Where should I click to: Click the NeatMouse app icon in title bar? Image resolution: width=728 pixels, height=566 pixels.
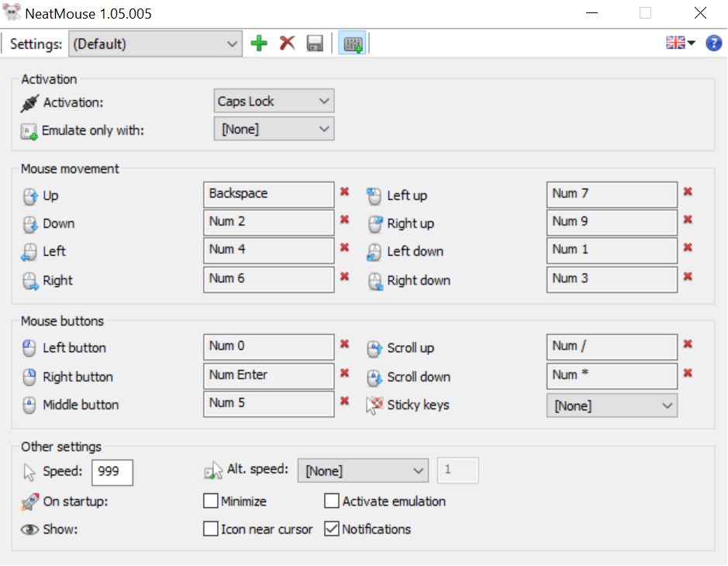pos(12,12)
